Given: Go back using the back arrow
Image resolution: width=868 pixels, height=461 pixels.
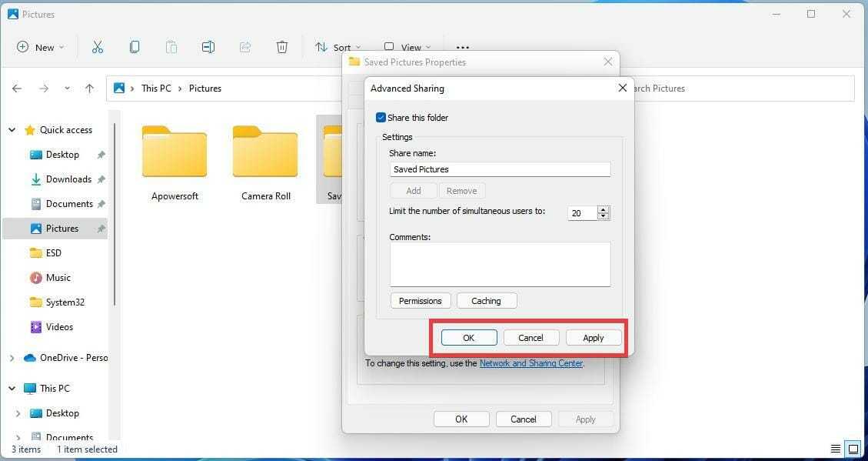Looking at the screenshot, I should coord(17,89).
